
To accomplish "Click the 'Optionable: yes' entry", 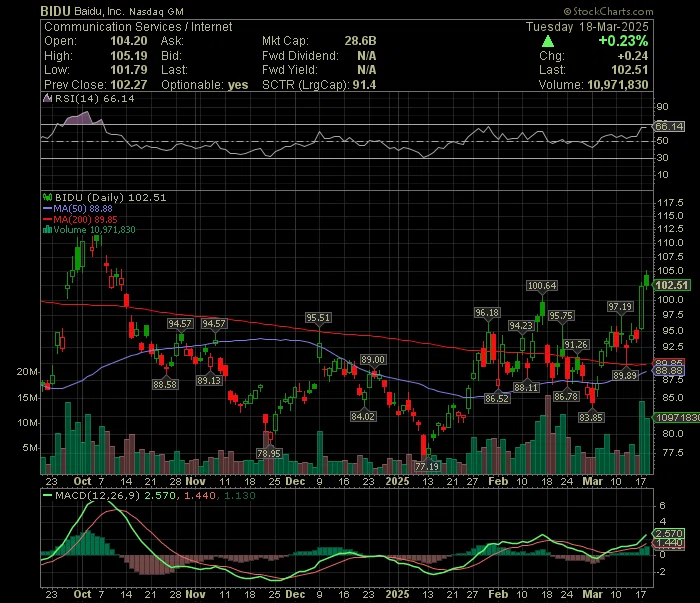I will (204, 85).
